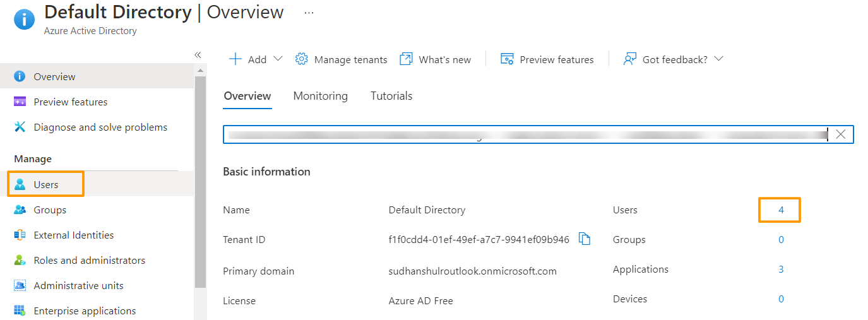This screenshot has width=868, height=320.
Task: Collapse the sidebar with double chevron
Action: pos(198,55)
